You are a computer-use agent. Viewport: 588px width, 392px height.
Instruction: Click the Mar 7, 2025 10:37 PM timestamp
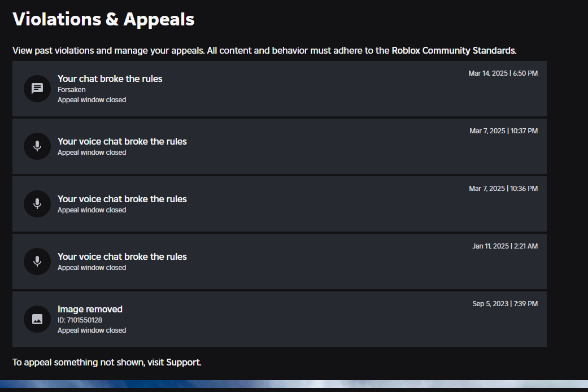click(504, 131)
